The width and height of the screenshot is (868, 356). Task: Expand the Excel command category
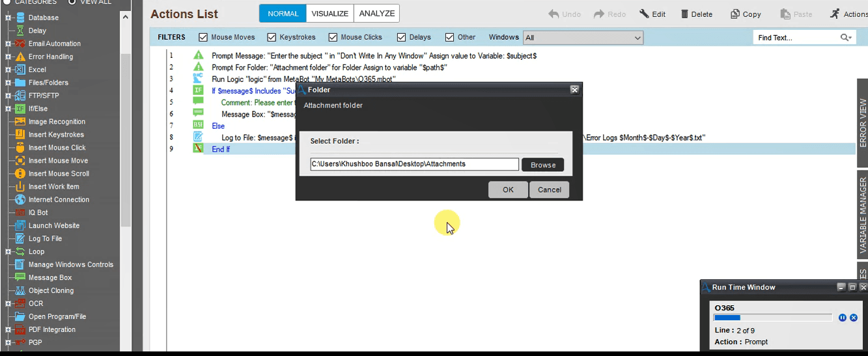pos(8,70)
